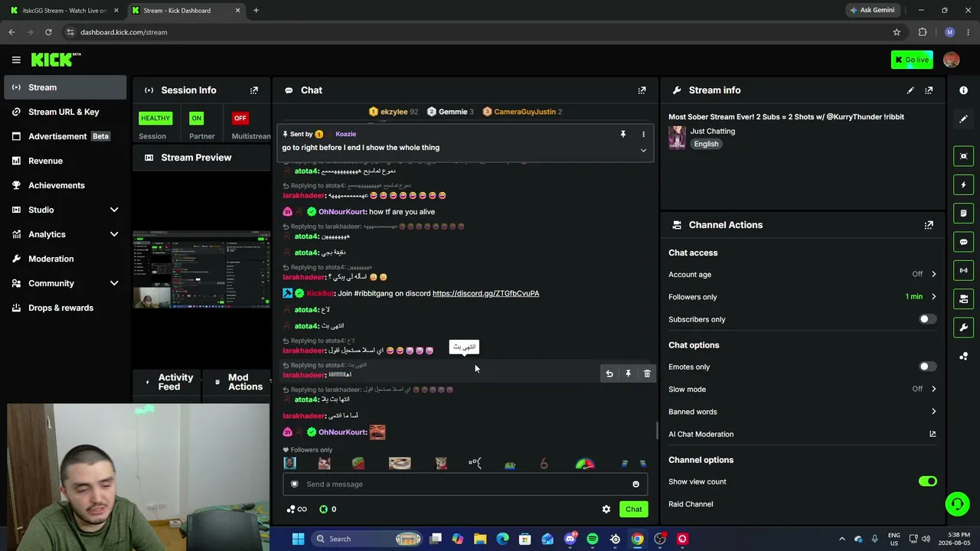Edit stream info with pencil in panel header
980x551 pixels.
pyautogui.click(x=910, y=90)
